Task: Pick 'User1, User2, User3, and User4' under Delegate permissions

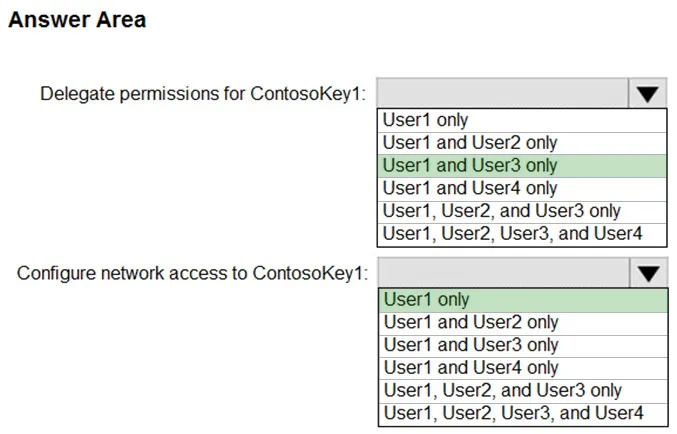Action: 522,234
